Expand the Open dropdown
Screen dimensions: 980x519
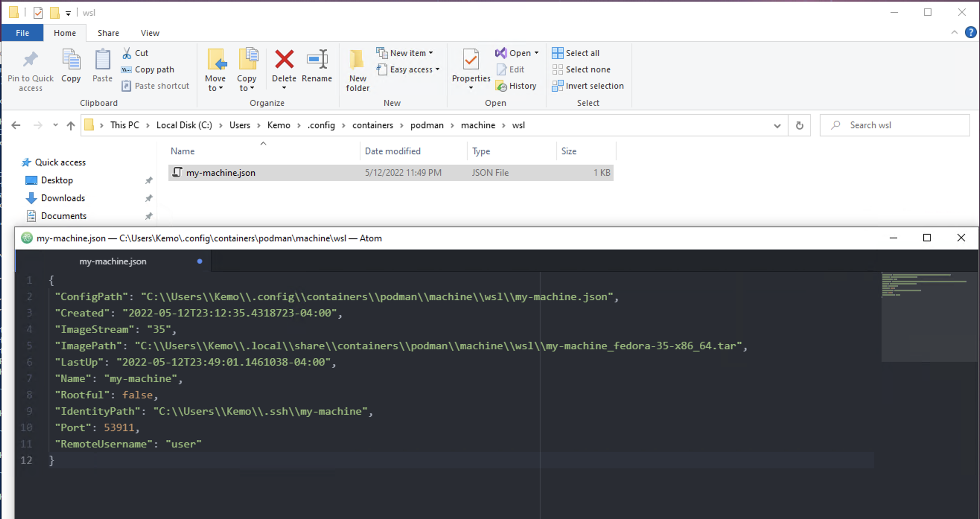click(537, 53)
